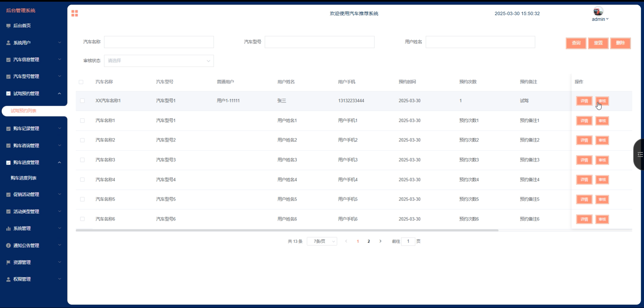
Task: Go to page 2
Action: tap(369, 241)
